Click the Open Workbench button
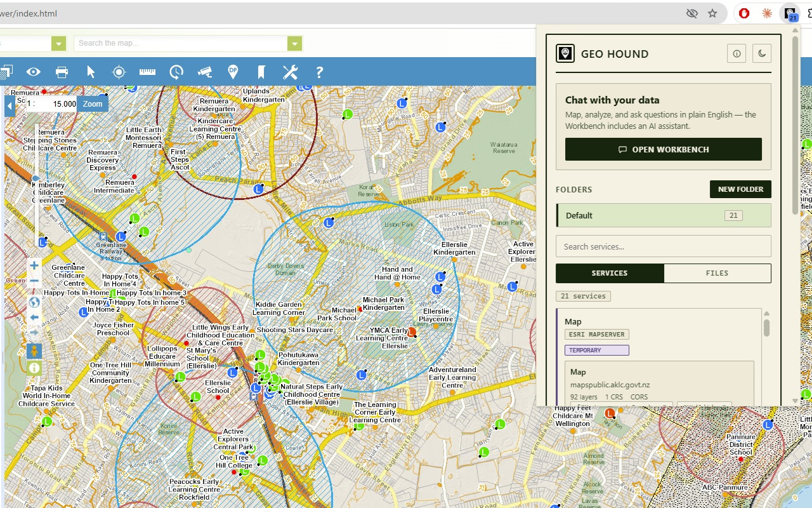This screenshot has width=812, height=508. coord(664,149)
